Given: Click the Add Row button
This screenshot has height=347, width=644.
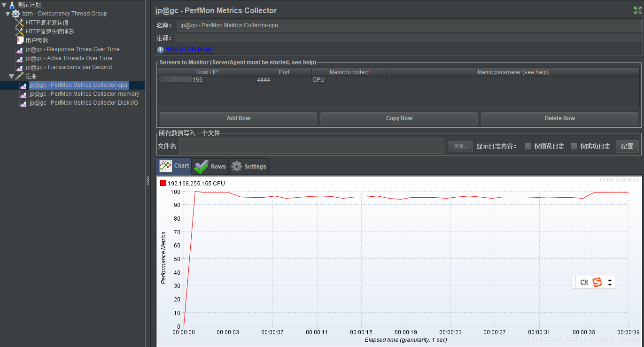Looking at the screenshot, I should pyautogui.click(x=239, y=118).
